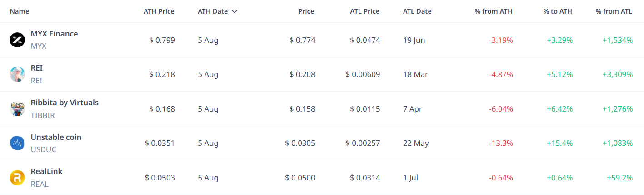Sort by ATL Price column header
The width and height of the screenshot is (644, 195).
tap(365, 11)
